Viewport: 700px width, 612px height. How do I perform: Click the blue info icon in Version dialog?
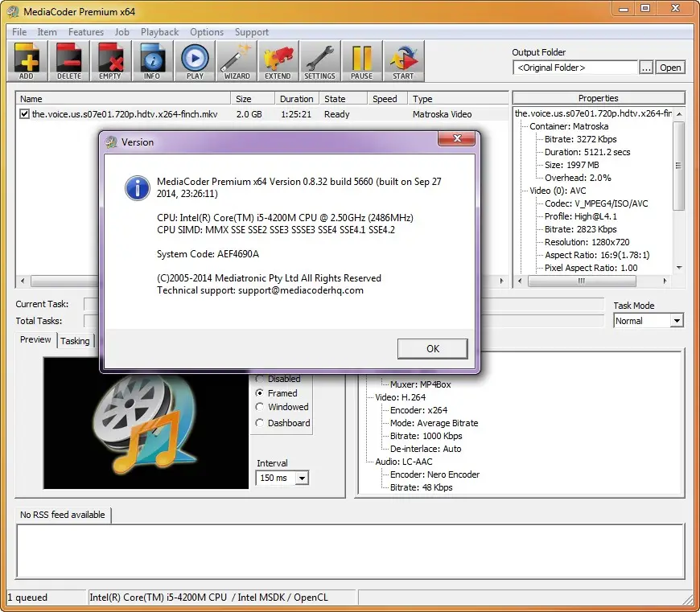point(137,188)
